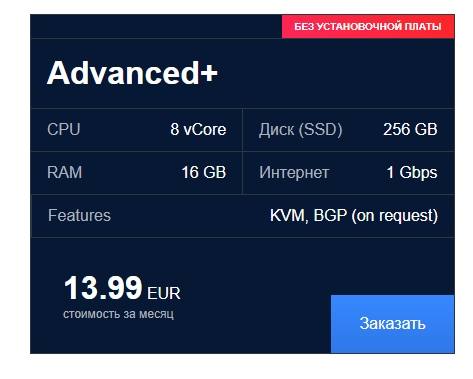Click the Features label
Viewport: 473px width, 379px height.
pos(79,215)
